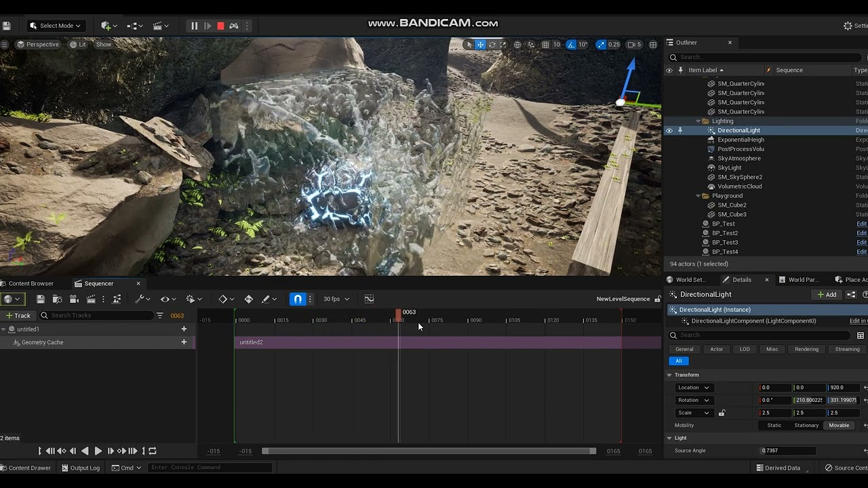The height and width of the screenshot is (488, 868).
Task: Collapse the untitled1 track
Action: tap(3, 329)
